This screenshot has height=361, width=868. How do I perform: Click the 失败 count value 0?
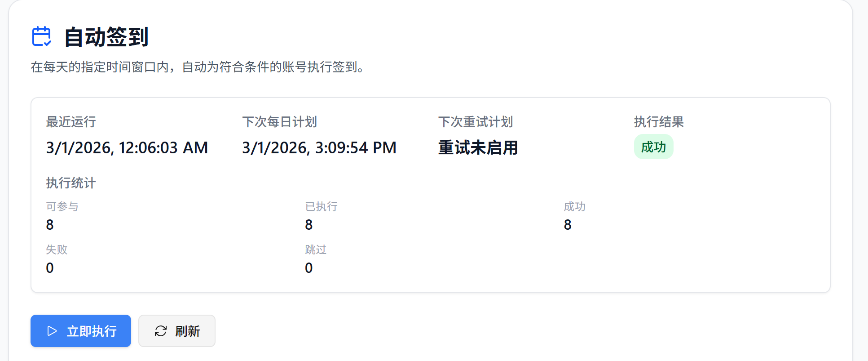coord(50,268)
